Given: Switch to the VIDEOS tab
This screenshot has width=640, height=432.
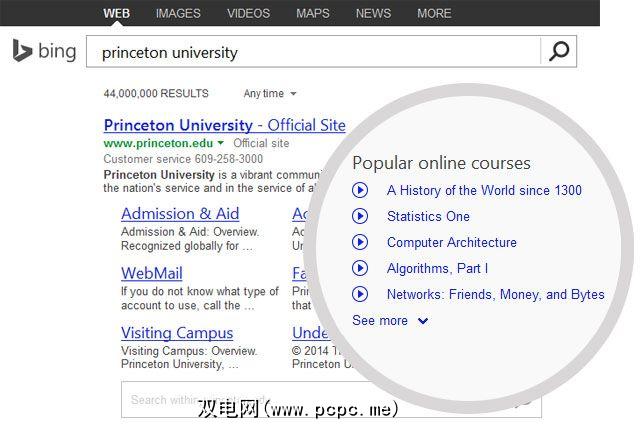Looking at the screenshot, I should point(249,13).
